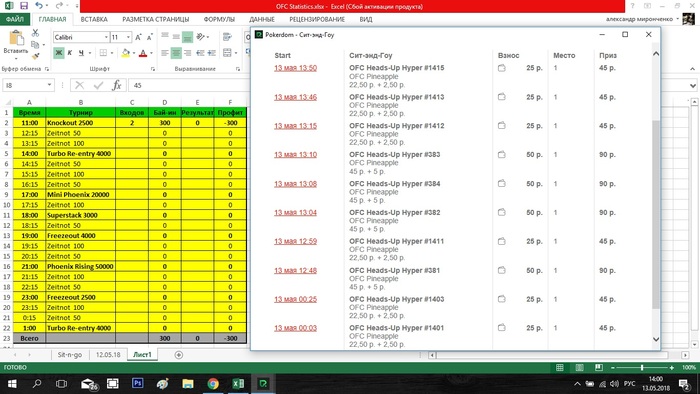
Task: Toggle align text right
Action: point(187,53)
